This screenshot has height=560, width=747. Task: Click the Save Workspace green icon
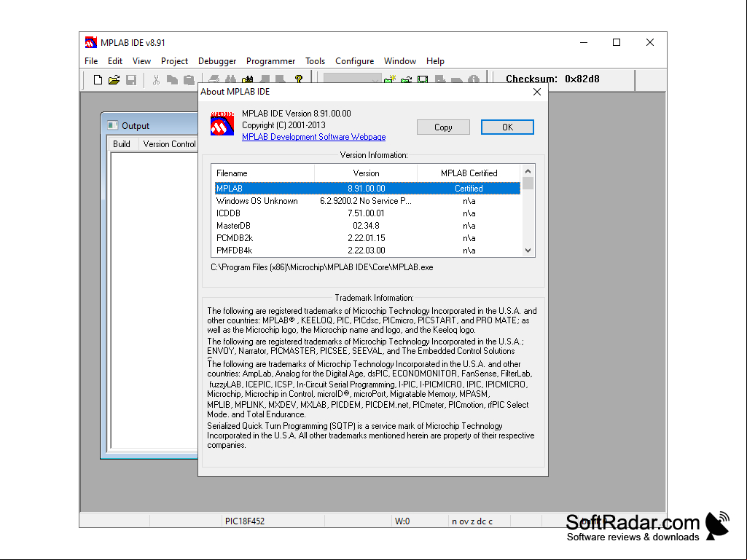point(423,79)
